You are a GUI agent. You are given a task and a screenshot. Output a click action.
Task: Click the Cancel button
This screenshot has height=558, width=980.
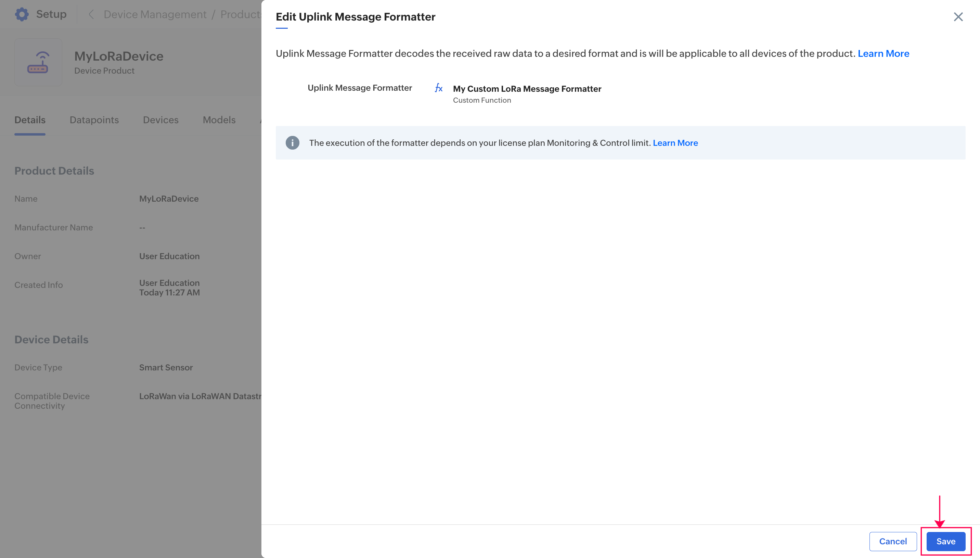point(893,541)
